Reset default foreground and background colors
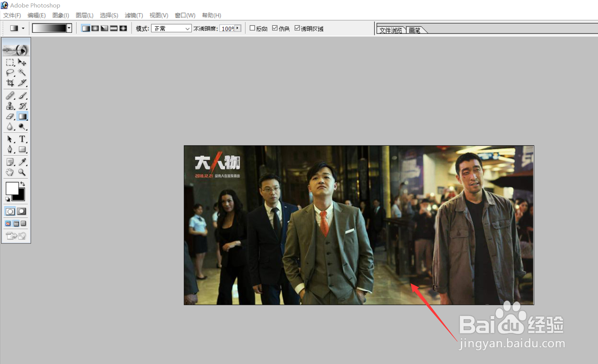Screen dimensions: 598x364 7,199
